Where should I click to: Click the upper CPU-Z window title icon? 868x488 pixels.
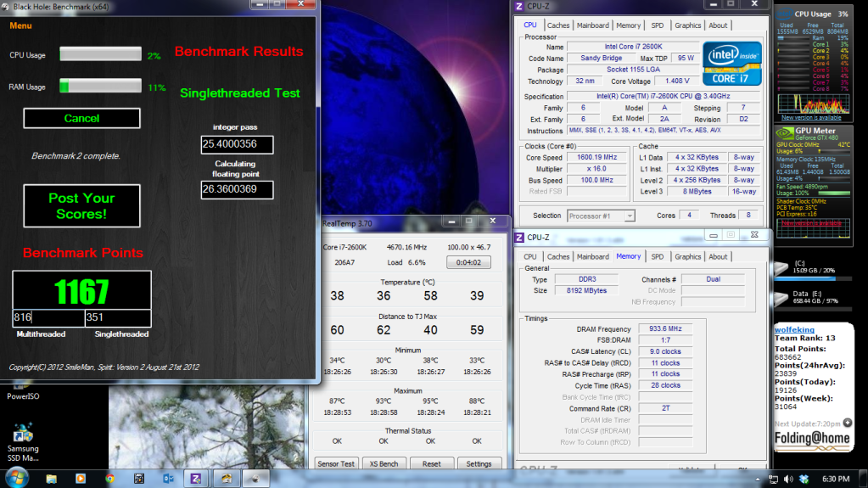(519, 6)
